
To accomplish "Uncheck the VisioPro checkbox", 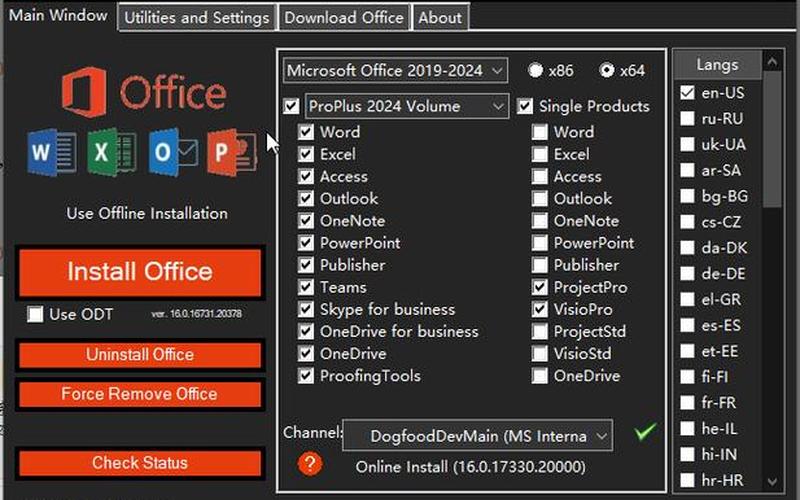I will coord(540,310).
